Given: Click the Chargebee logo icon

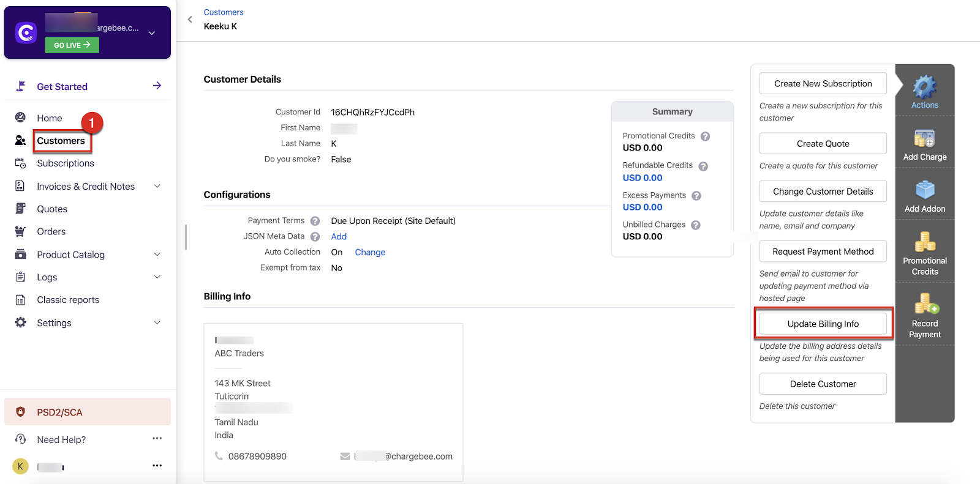Looking at the screenshot, I should (26, 32).
